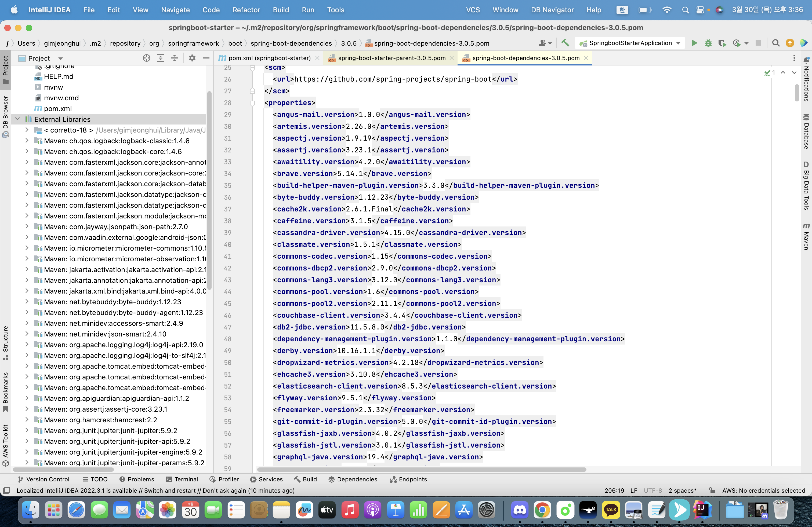The image size is (812, 527).
Task: Open the Version Control tool window
Action: pos(43,479)
